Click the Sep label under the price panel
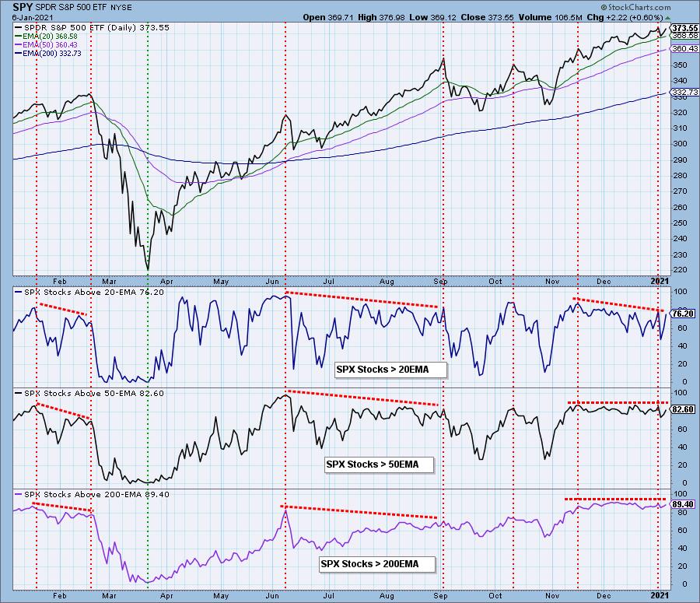 tap(441, 282)
